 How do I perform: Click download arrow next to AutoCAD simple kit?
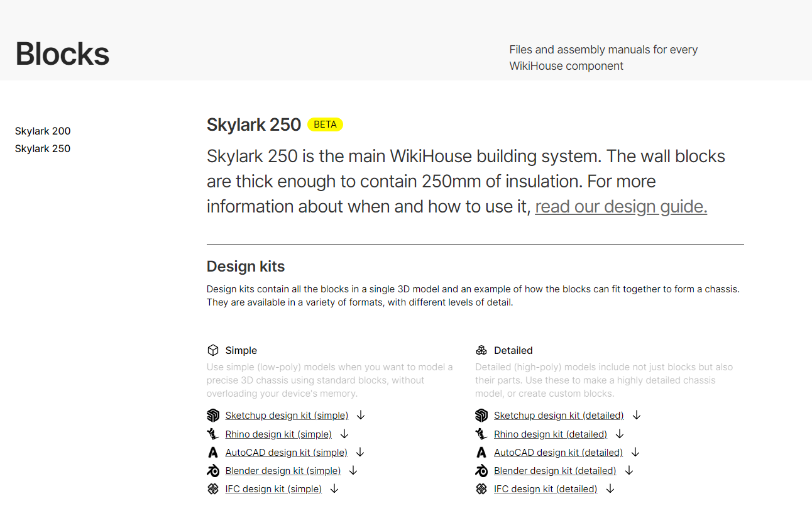click(x=360, y=452)
